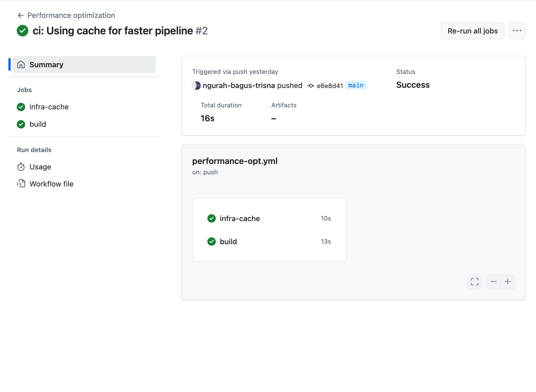Open the Usage run details page
The width and height of the screenshot is (536, 392).
click(x=40, y=167)
